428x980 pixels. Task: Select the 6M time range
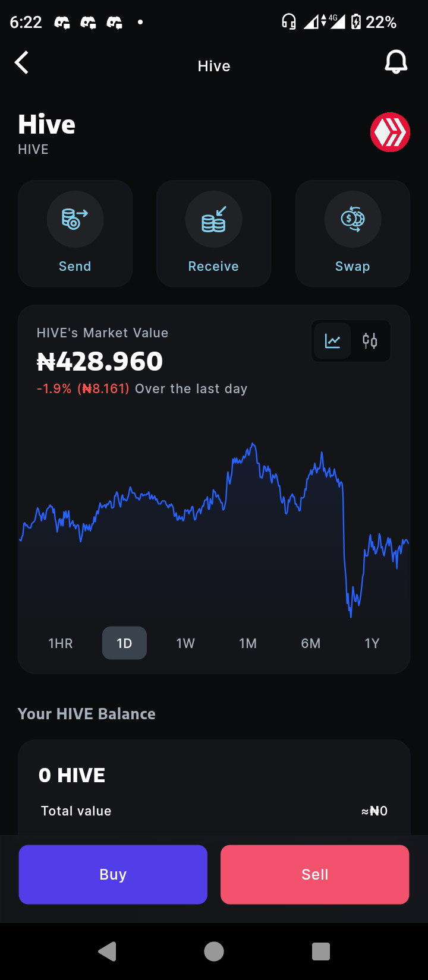tap(311, 643)
